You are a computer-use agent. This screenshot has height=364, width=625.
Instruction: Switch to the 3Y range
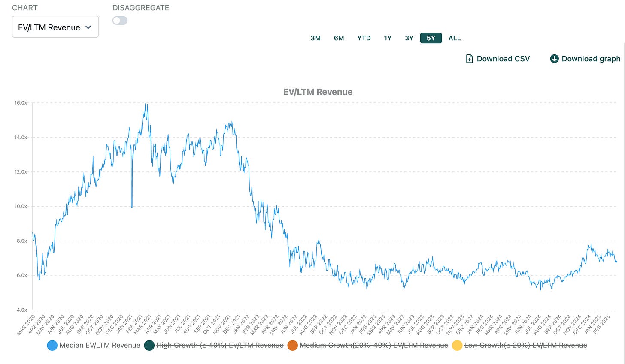tap(409, 38)
